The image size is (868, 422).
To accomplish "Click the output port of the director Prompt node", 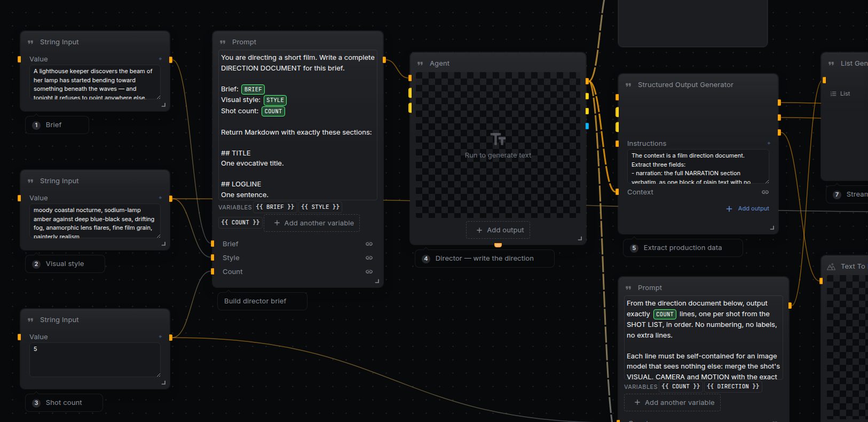I will tap(384, 60).
